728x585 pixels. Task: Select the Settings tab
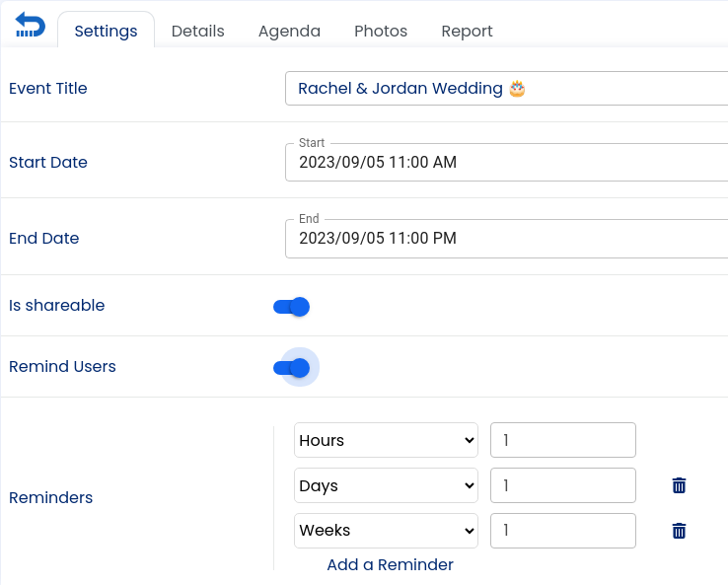point(106,31)
